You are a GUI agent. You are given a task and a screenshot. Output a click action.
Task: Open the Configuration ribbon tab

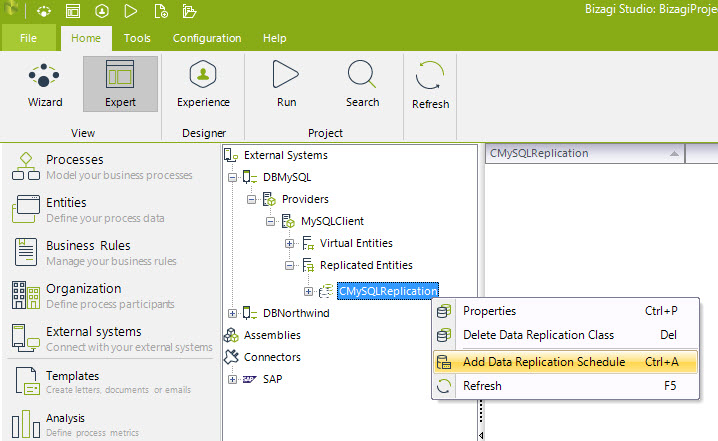207,38
